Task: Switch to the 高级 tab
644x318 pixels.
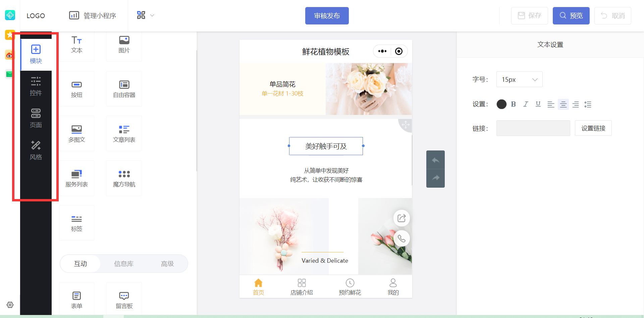Action: (168, 264)
